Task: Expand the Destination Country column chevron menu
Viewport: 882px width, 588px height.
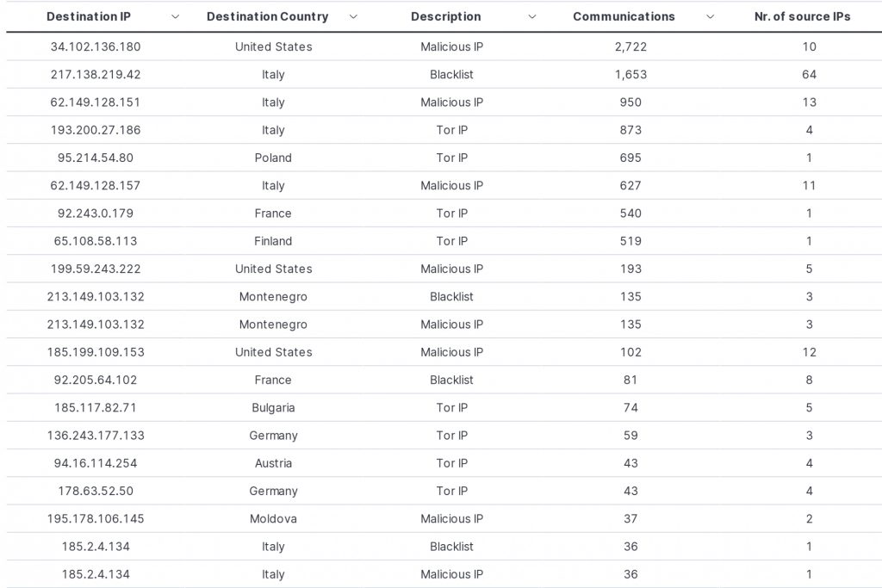Action: [353, 17]
